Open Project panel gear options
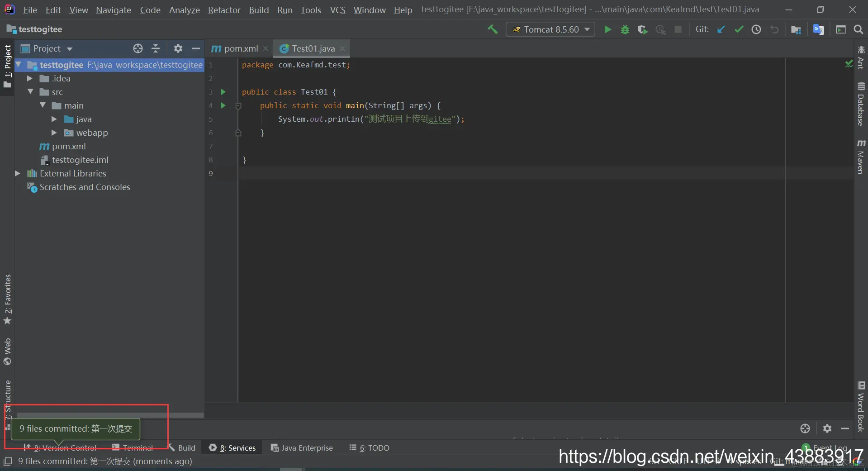Screen dimensions: 868x471 point(178,48)
